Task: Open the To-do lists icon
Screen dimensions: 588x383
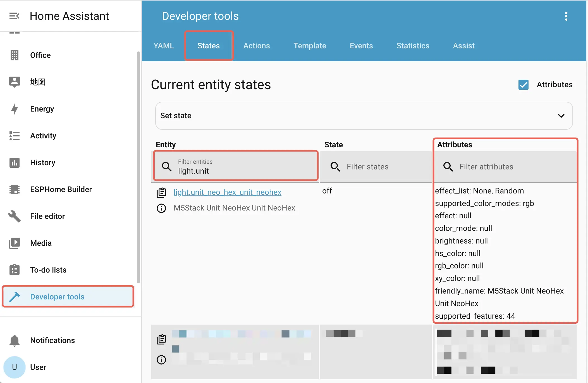Action: pyautogui.click(x=14, y=270)
